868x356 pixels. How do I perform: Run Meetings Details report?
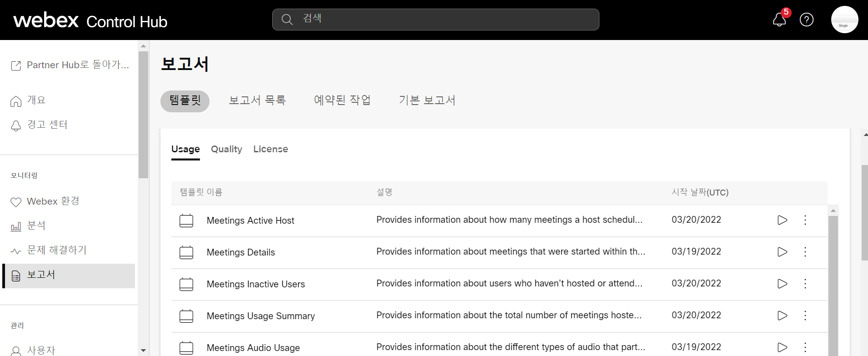782,252
